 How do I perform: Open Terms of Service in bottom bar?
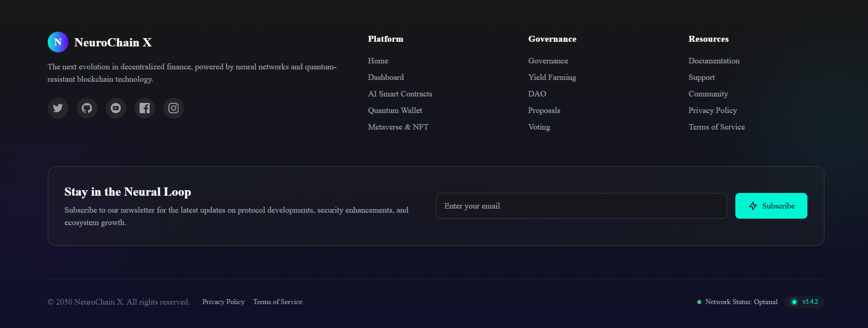[x=278, y=302]
